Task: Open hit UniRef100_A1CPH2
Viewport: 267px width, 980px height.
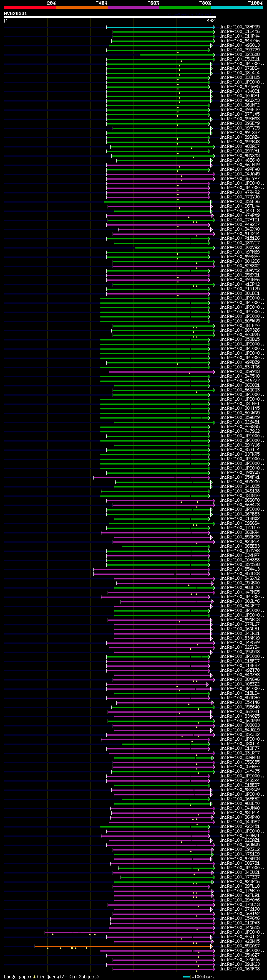Action: [239, 284]
